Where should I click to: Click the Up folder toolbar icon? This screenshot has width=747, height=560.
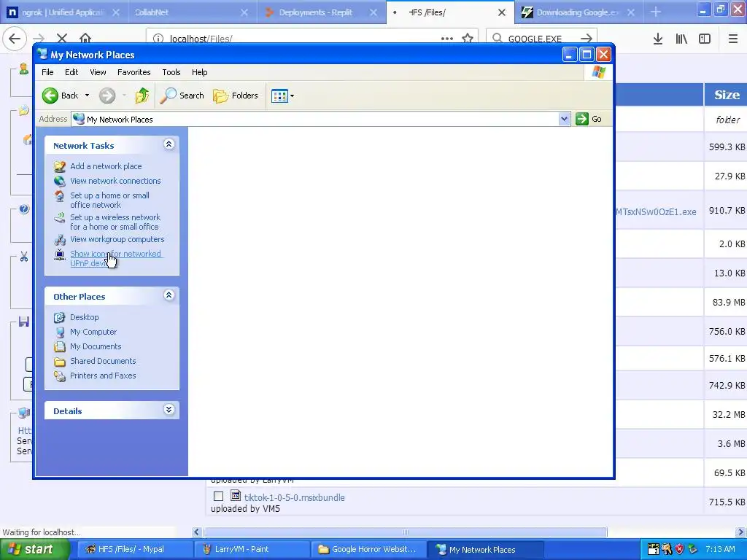click(142, 96)
